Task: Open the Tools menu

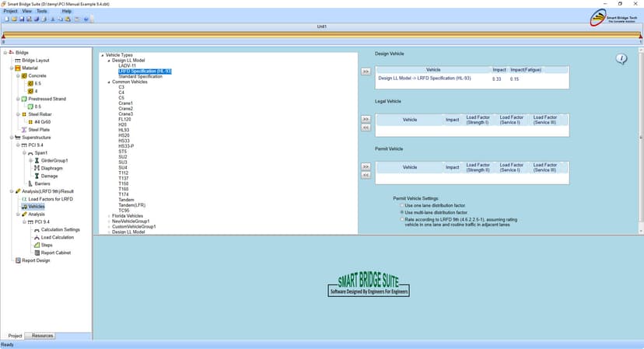Action: point(41,11)
